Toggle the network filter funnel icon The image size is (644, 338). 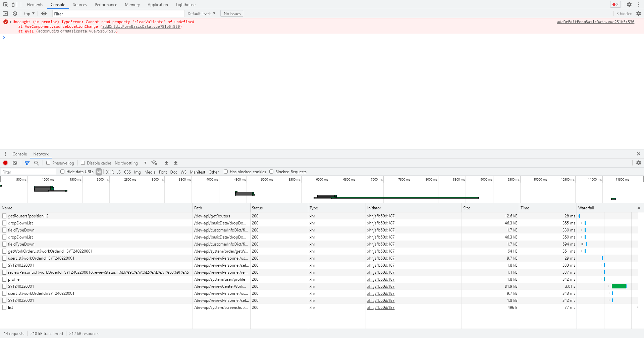tap(27, 163)
